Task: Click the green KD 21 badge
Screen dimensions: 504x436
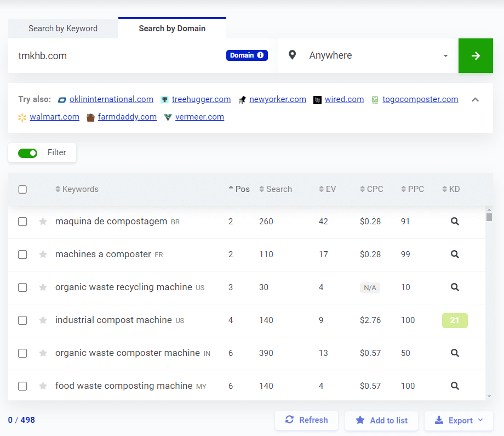Action: tap(455, 320)
